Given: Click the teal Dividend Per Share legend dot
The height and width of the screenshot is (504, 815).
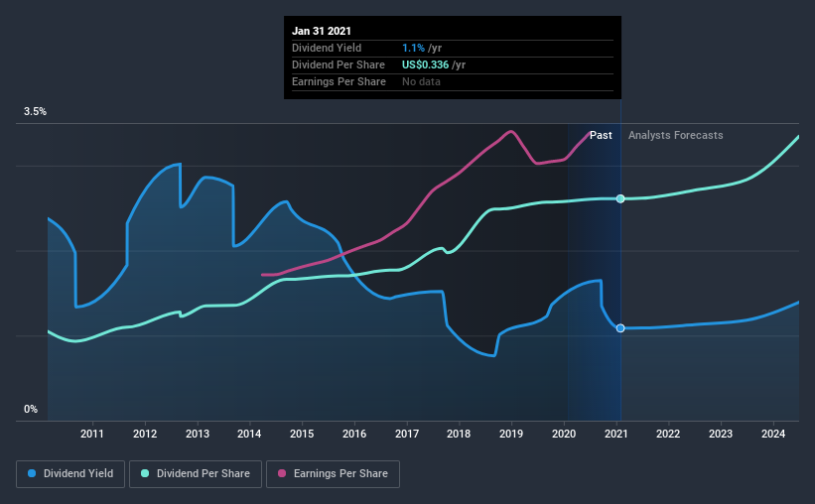Looking at the screenshot, I should (145, 473).
